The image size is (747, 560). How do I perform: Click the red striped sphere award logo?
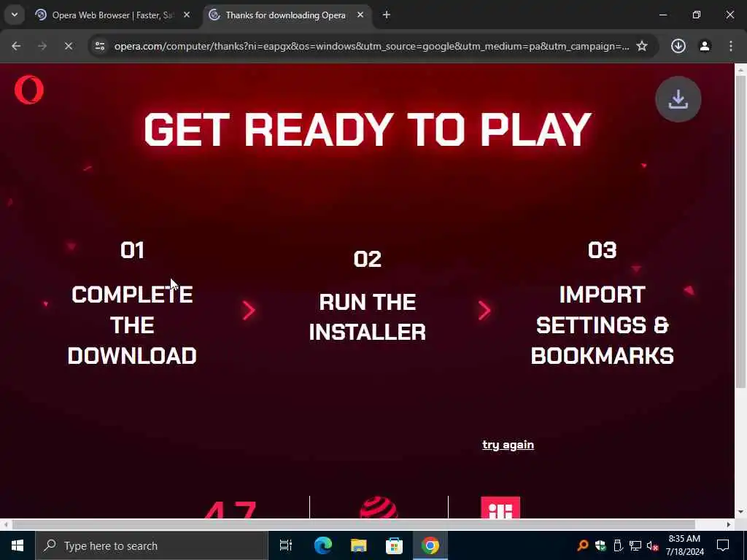[x=379, y=507]
